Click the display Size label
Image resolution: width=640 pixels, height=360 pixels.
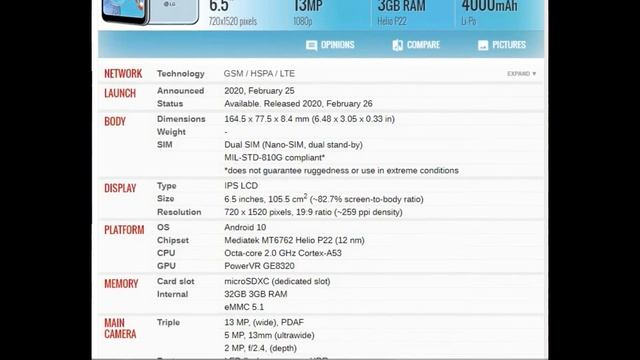pos(165,198)
